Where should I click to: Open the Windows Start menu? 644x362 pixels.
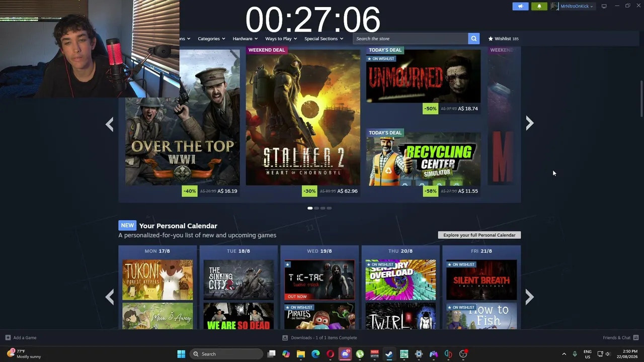(x=181, y=354)
